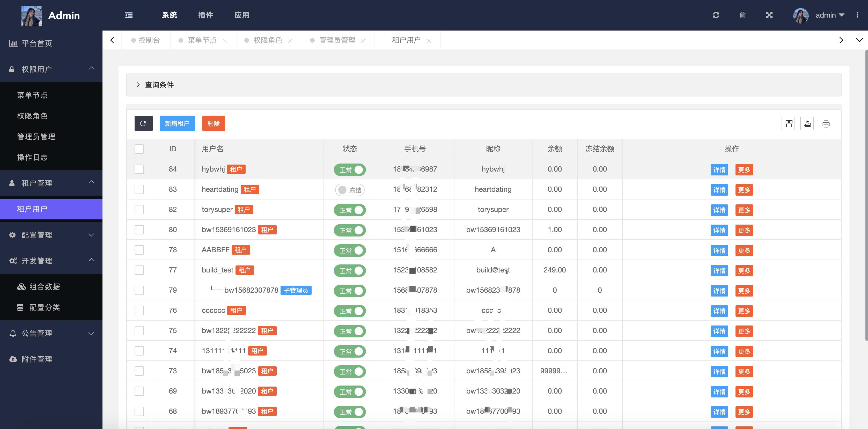
Task: Open the print icon above the table
Action: [x=826, y=123]
